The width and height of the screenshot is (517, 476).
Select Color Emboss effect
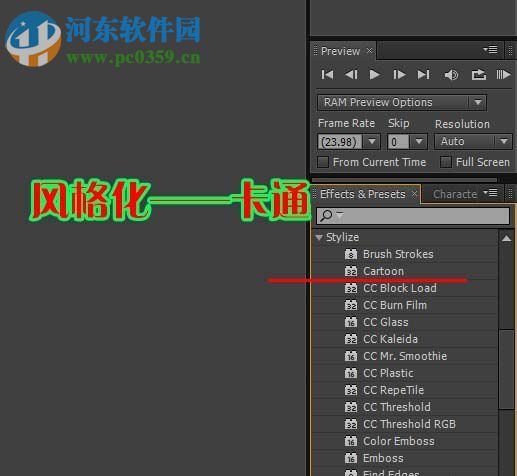pyautogui.click(x=399, y=441)
